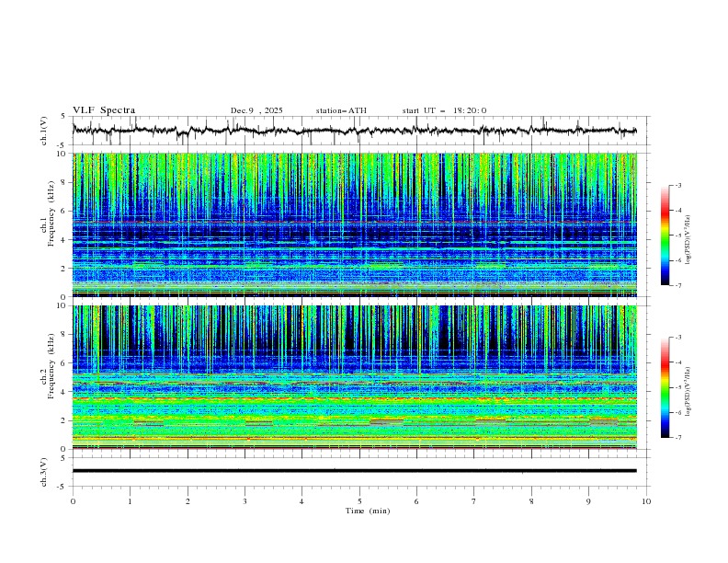
Task: Click the time axis tick label "7"
Action: point(474,501)
